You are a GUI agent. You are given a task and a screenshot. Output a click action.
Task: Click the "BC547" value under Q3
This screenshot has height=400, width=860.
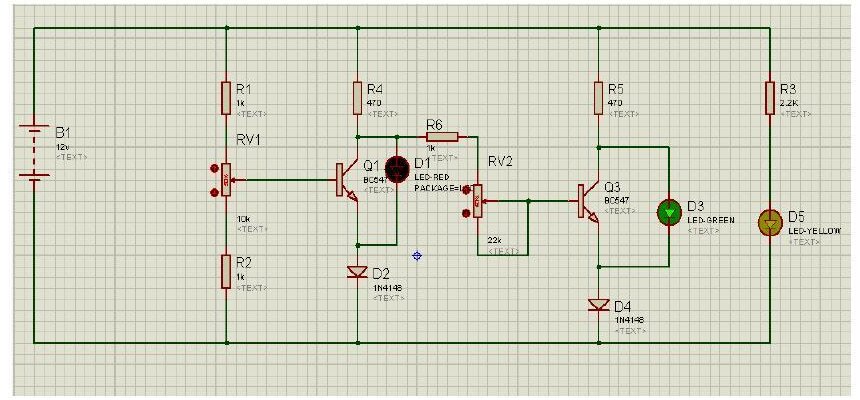[614, 201]
